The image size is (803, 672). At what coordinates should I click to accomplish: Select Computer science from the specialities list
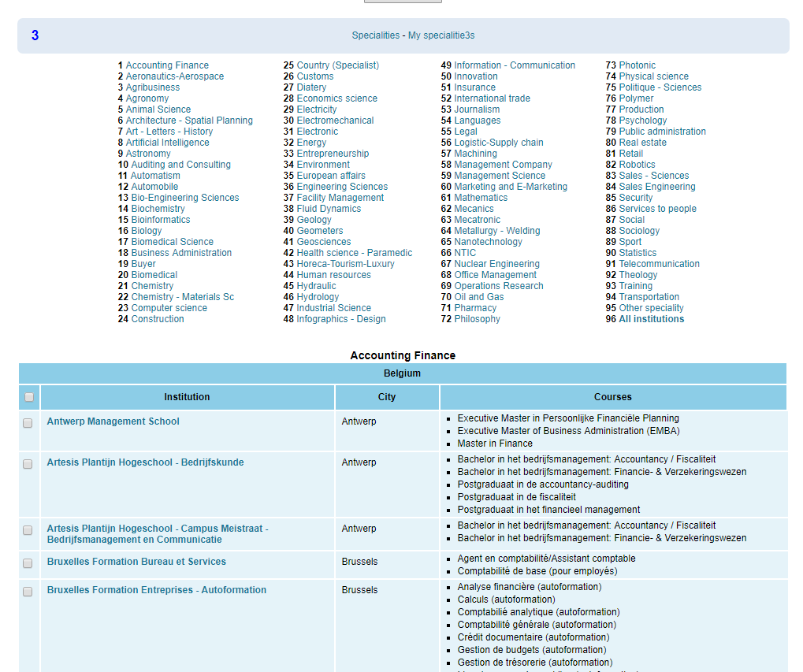point(169,308)
